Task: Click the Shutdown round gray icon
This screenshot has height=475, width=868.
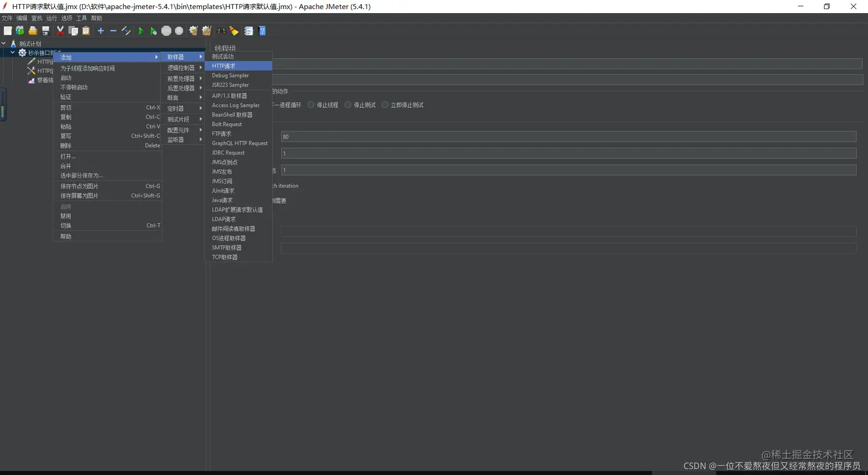Action: click(179, 31)
